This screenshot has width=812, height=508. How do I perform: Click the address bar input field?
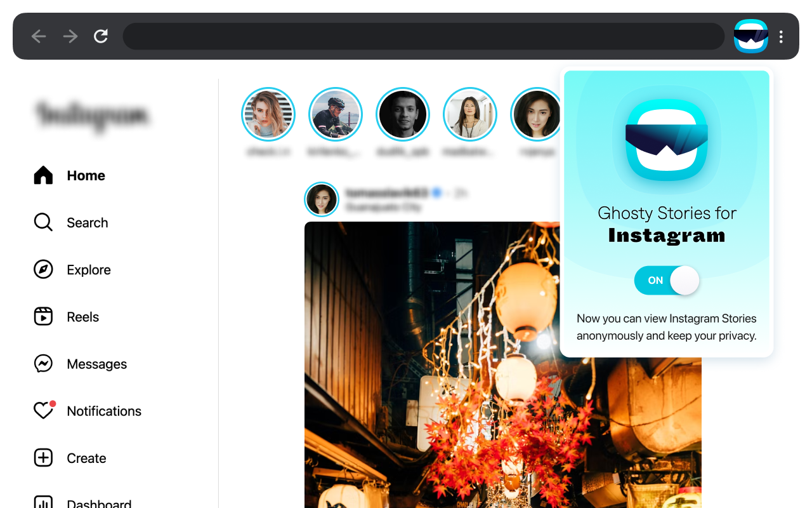424,36
